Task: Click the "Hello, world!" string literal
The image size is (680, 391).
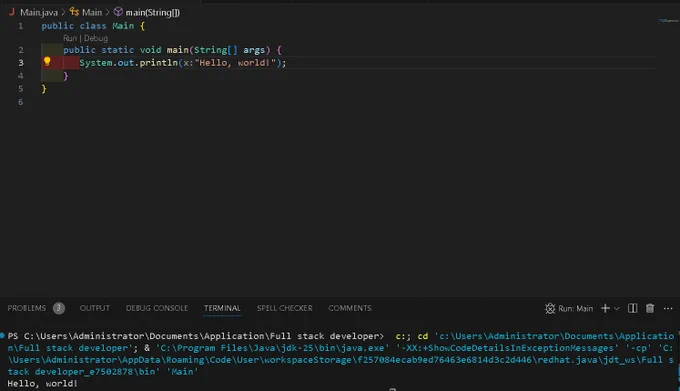Action: pyautogui.click(x=235, y=63)
